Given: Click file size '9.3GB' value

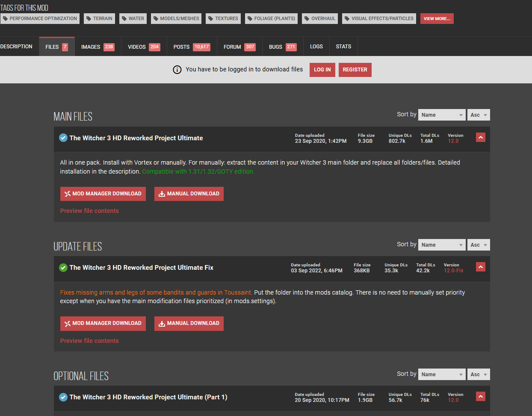Looking at the screenshot, I should [x=365, y=141].
